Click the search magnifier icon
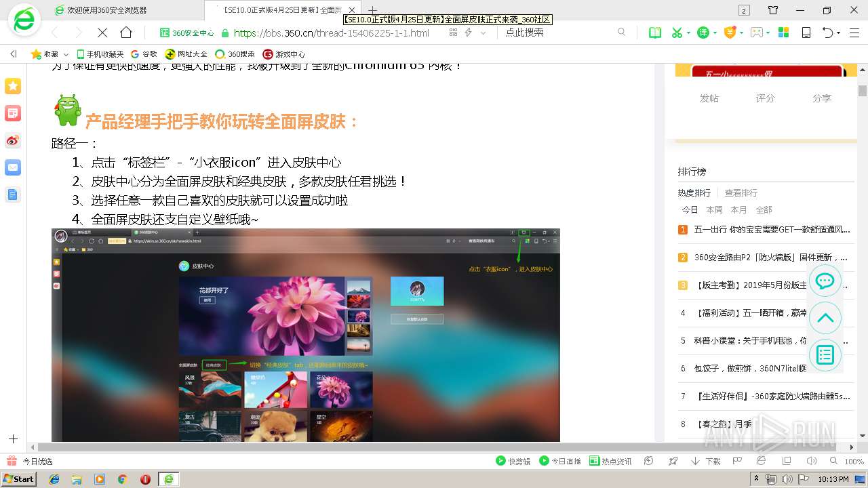The width and height of the screenshot is (868, 488). [621, 32]
